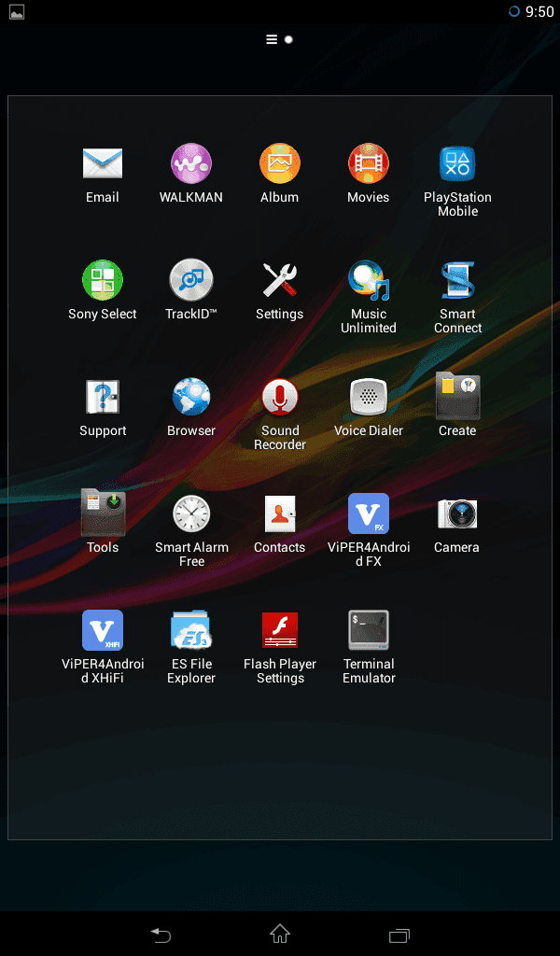The height and width of the screenshot is (956, 560).
Task: Tap the Back navigation button
Action: tap(161, 935)
